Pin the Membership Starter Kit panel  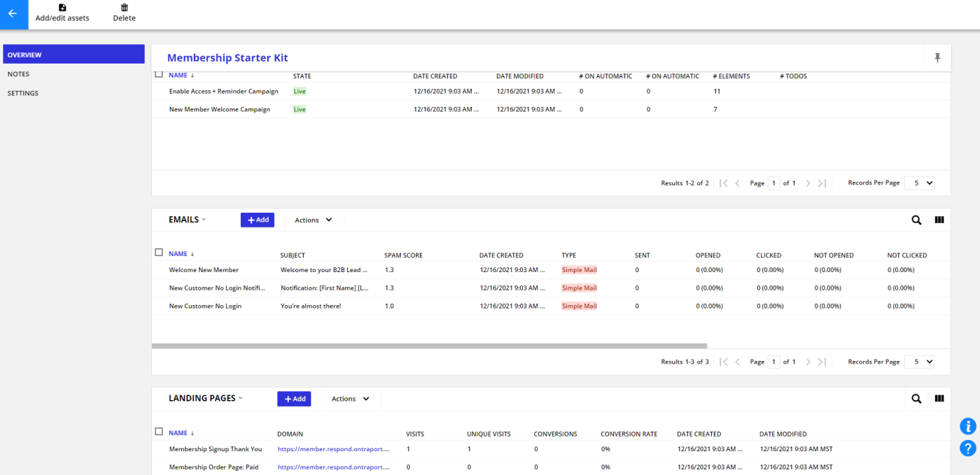tap(937, 58)
